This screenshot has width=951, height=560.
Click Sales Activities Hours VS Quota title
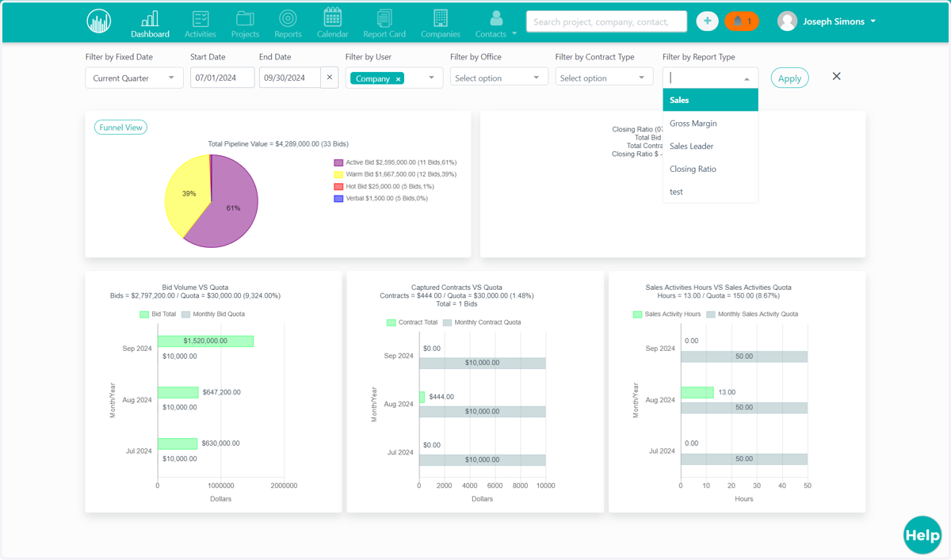(719, 288)
